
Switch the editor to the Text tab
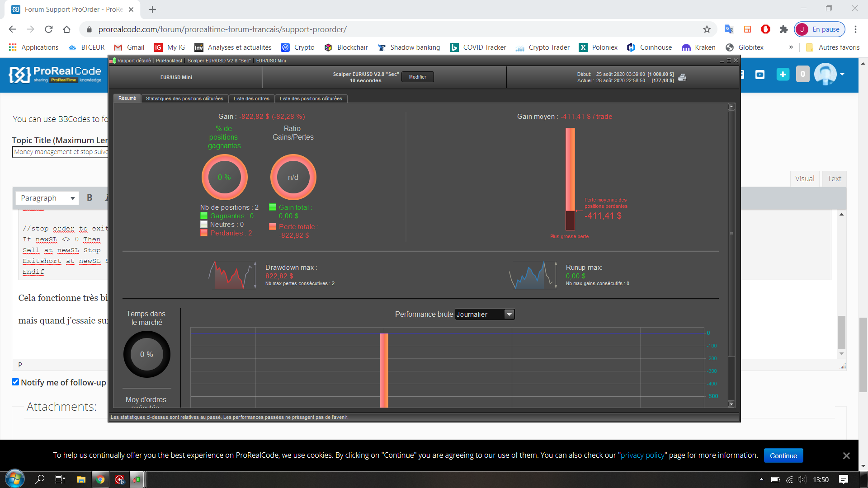point(834,178)
